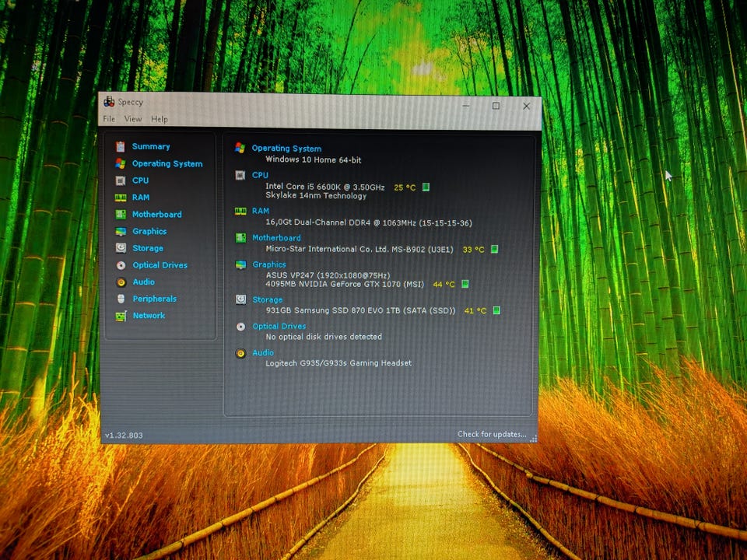747x560 pixels.
Task: Open the Optical Drives sidebar section
Action: pos(160,264)
